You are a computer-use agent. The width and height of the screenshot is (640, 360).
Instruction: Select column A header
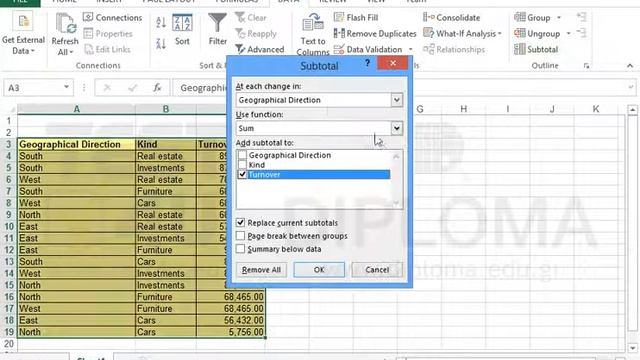coord(76,109)
